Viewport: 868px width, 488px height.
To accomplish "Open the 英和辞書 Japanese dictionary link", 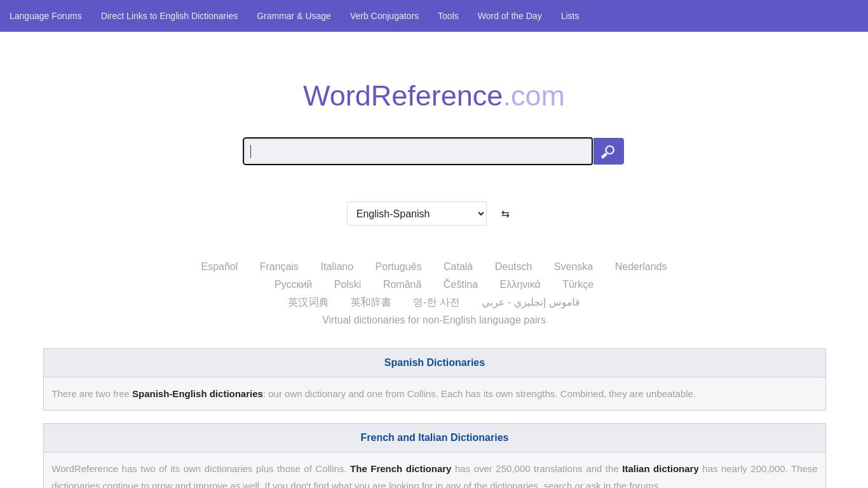I will 371,302.
